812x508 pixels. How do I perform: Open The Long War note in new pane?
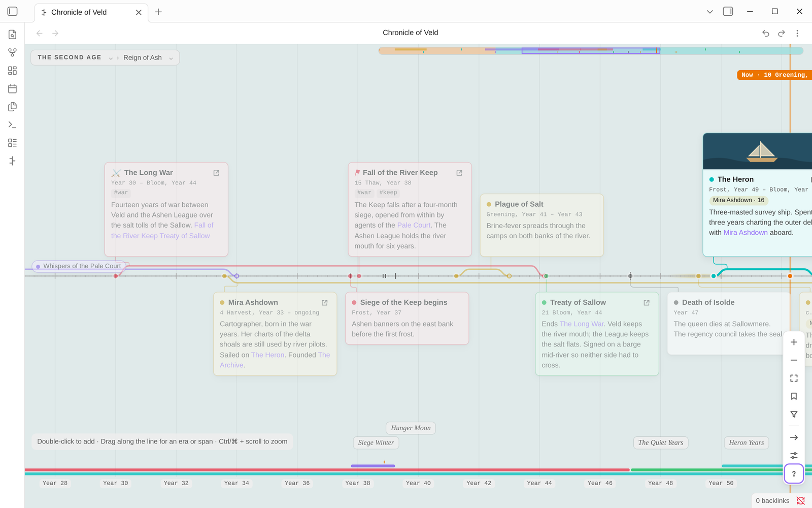[x=216, y=173]
